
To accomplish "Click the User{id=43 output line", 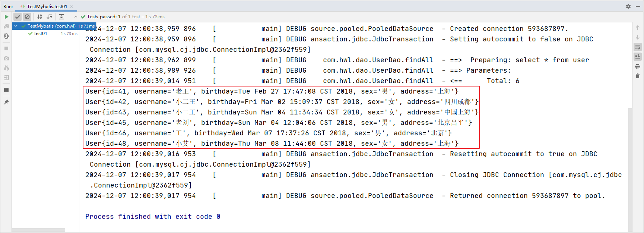I will coord(282,112).
